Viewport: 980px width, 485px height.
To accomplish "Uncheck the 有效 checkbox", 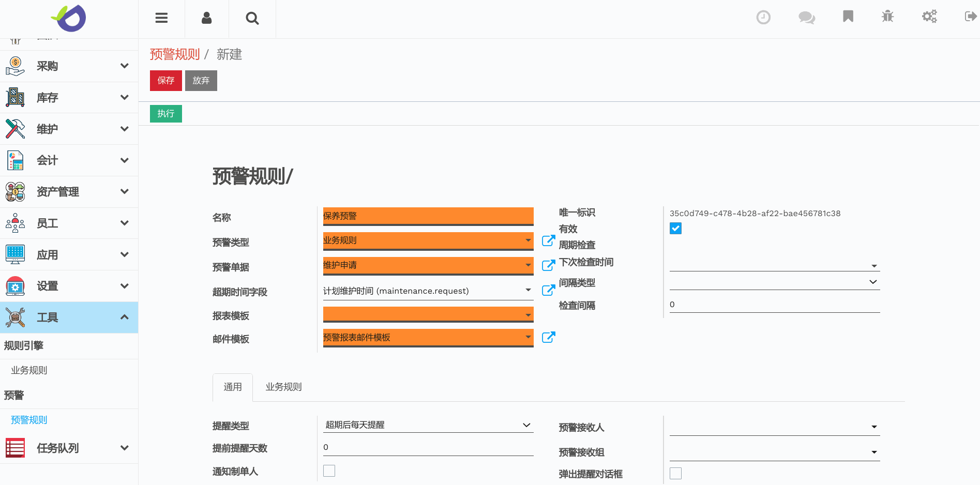I will tap(675, 229).
